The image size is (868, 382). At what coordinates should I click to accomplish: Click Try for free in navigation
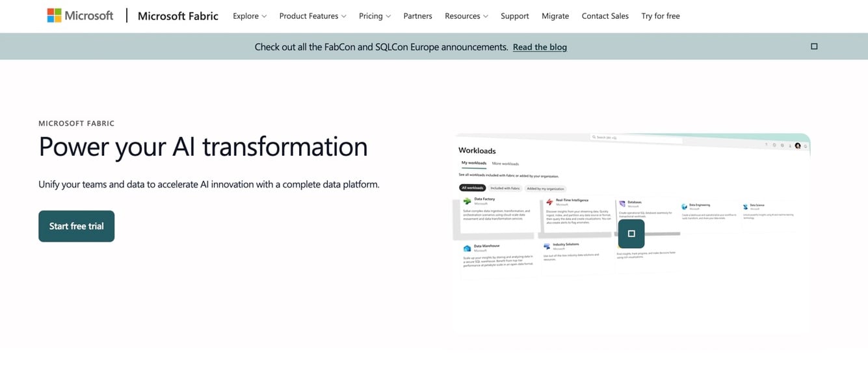pos(661,16)
